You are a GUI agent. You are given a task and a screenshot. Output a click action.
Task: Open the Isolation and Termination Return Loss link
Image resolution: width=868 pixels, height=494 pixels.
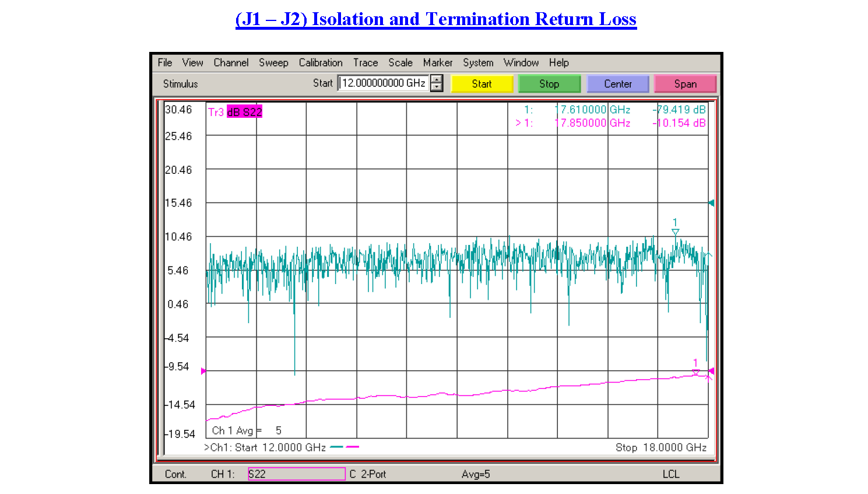(x=435, y=19)
